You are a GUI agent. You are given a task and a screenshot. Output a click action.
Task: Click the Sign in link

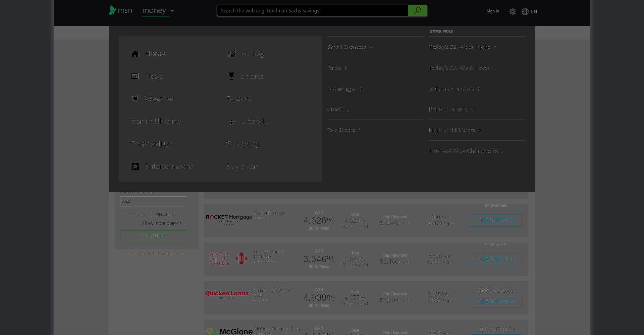click(x=493, y=11)
